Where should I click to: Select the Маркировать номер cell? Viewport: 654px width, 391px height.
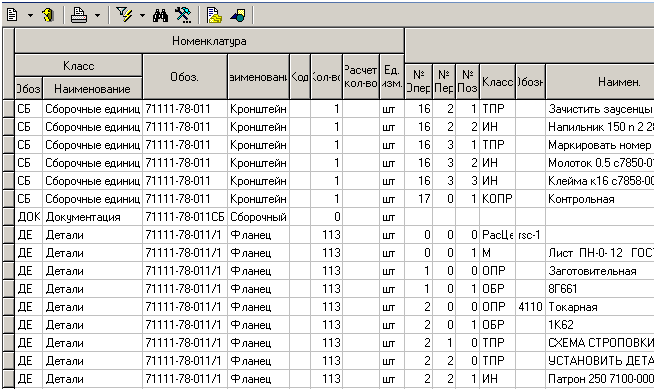coord(600,145)
